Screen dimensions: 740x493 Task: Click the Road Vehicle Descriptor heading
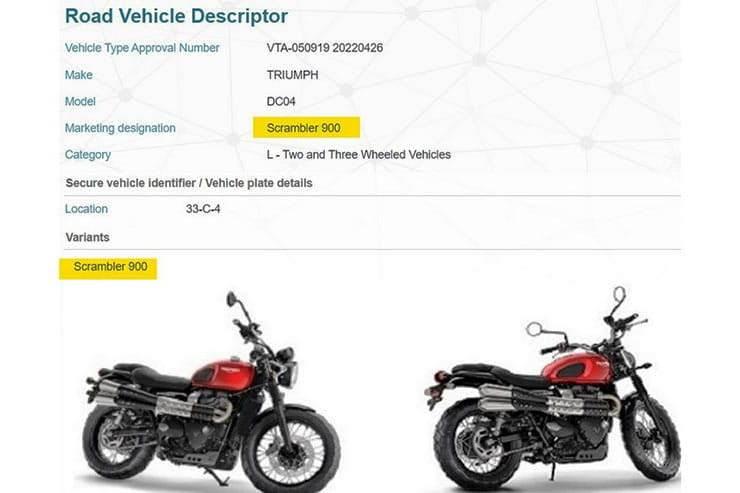pos(176,16)
